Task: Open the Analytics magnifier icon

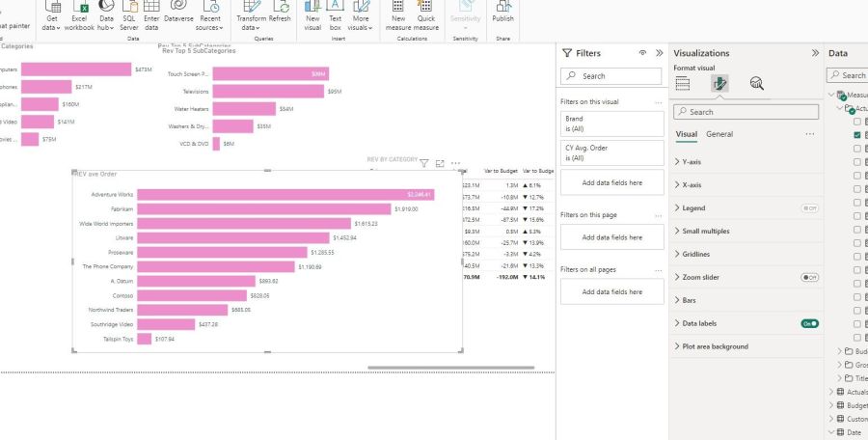Action: tap(757, 84)
